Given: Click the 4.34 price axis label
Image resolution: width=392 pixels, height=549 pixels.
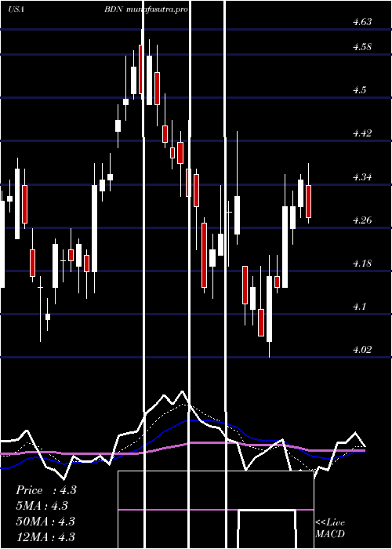Looking at the screenshot, I should coord(362,177).
